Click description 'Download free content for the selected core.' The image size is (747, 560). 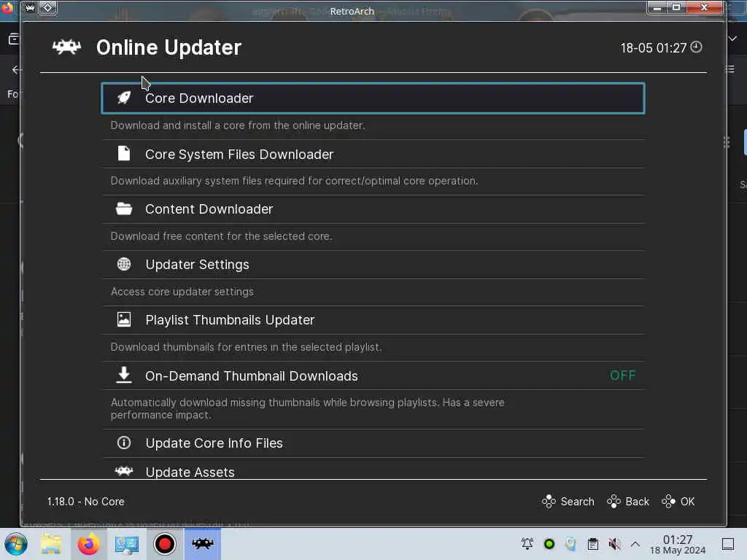[222, 236]
